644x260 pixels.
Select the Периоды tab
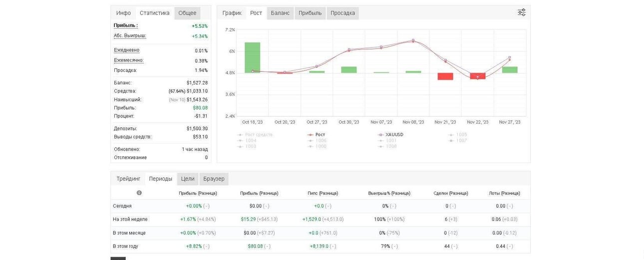pyautogui.click(x=161, y=179)
